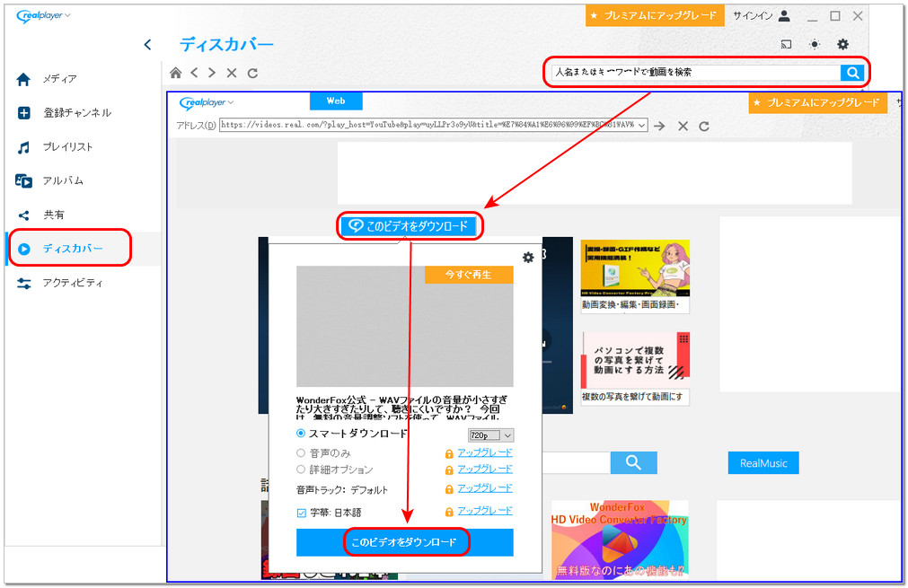Click the sign-in user avatar icon
The height and width of the screenshot is (588, 908).
click(x=784, y=15)
